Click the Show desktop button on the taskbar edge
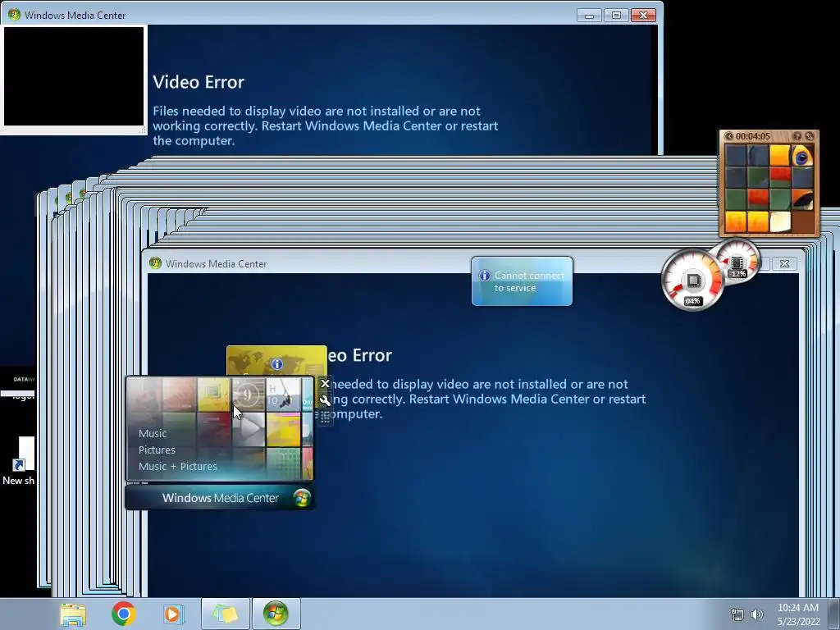840x630 pixels. coord(833,614)
